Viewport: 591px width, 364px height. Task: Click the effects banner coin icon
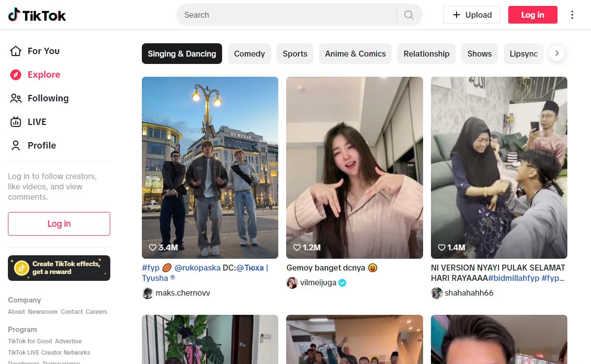(22, 268)
